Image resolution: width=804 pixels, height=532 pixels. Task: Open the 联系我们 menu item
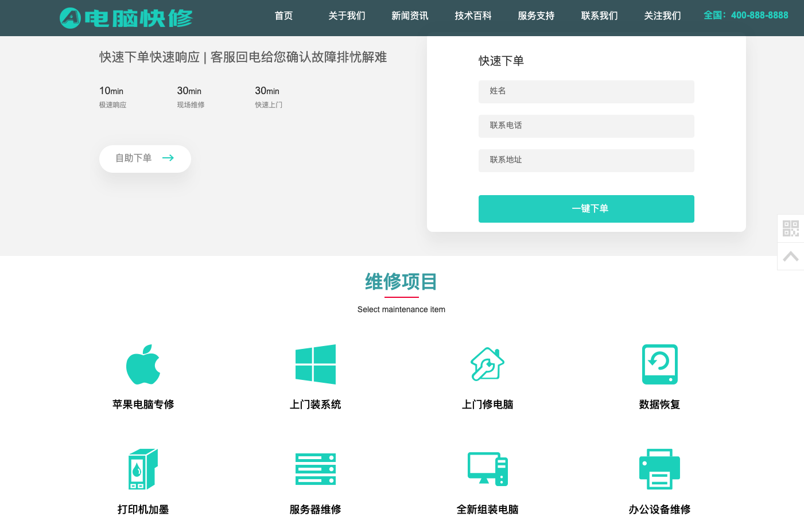pos(600,15)
